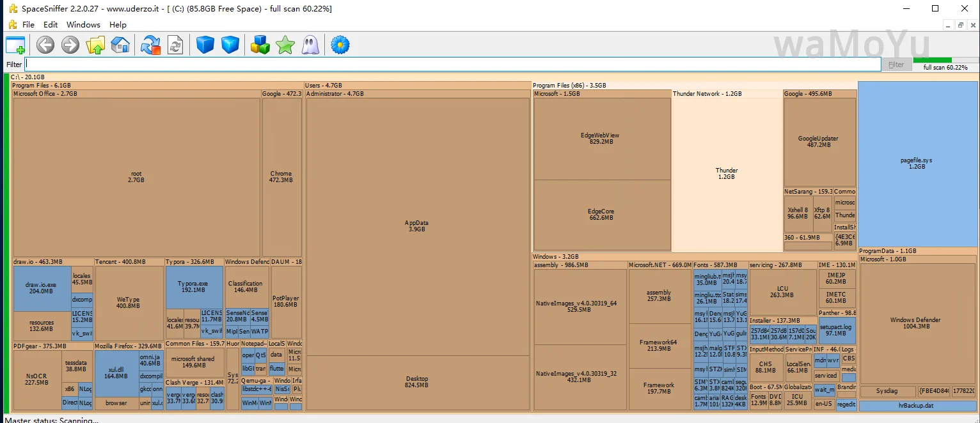Select the NsOCR 227.5MB block
The width and height of the screenshot is (980, 423).
click(x=37, y=380)
